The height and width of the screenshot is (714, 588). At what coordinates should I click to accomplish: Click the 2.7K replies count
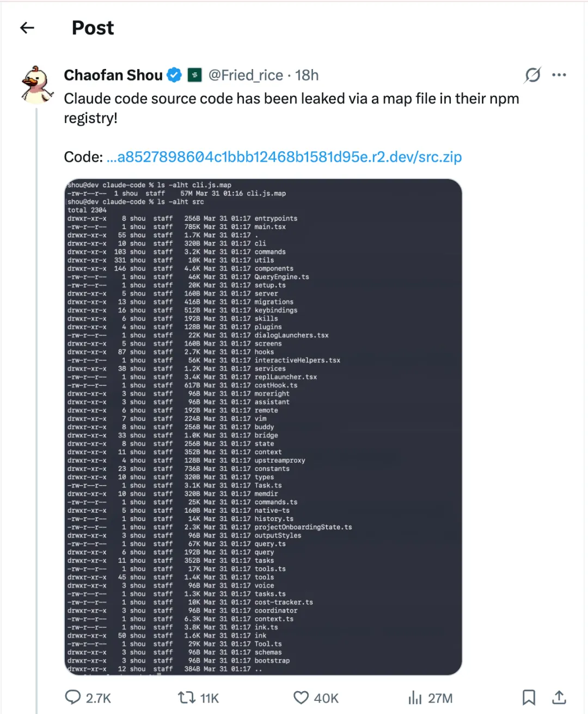pyautogui.click(x=99, y=698)
